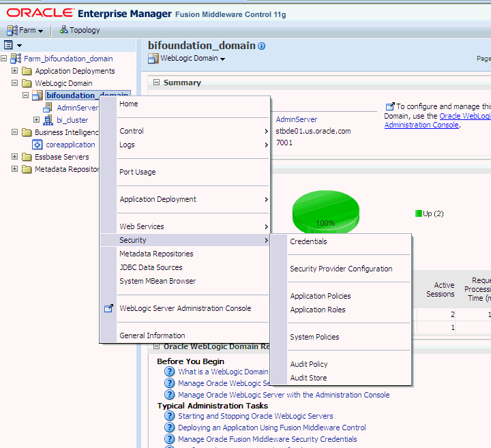This screenshot has width=491, height=448.
Task: Select JDBC Data Sources menu item
Action: point(185,268)
